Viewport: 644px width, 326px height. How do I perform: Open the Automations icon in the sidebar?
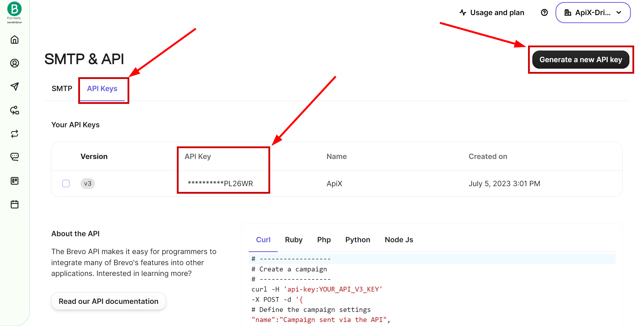[15, 110]
